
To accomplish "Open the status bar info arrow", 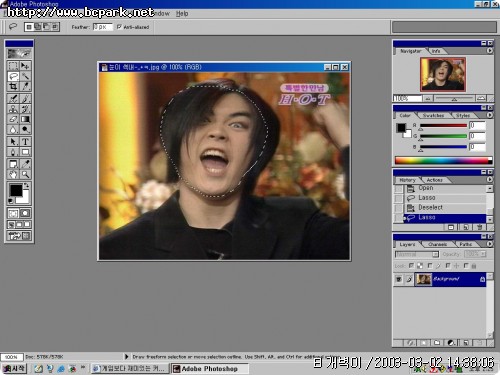I will tap(126, 357).
